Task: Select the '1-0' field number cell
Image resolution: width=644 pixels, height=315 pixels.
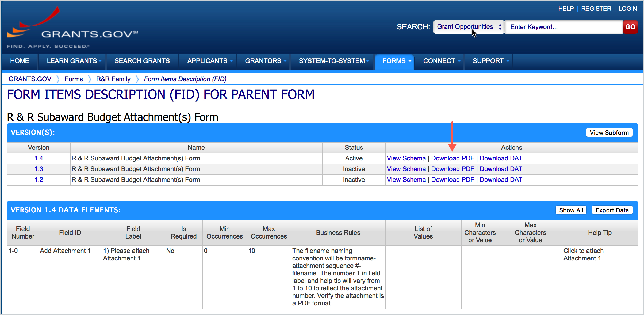Action: click(23, 277)
